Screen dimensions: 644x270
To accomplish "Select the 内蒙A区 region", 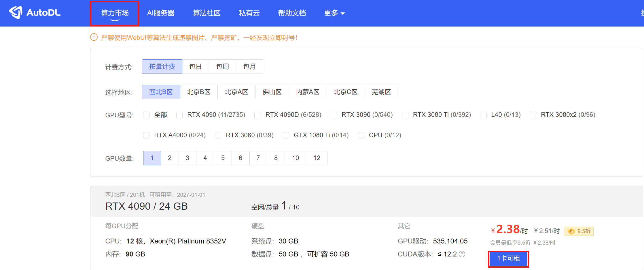I will click(308, 92).
